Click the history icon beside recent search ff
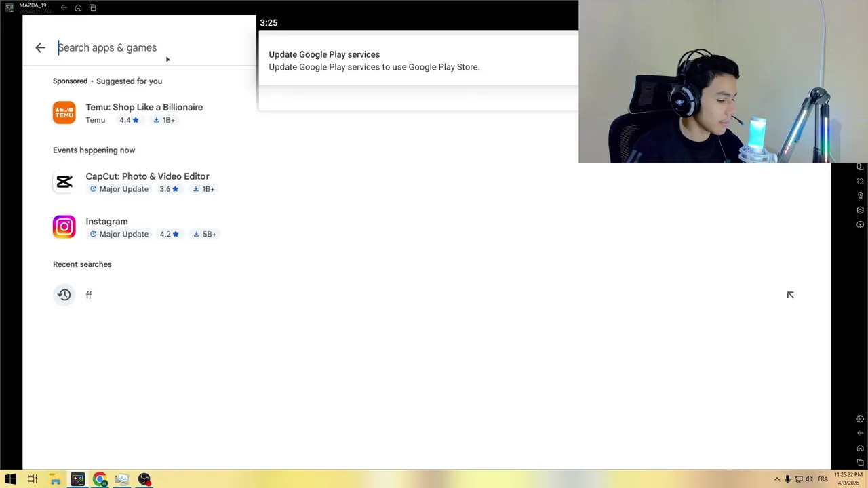Screen dimensions: 868x488 pos(64,295)
